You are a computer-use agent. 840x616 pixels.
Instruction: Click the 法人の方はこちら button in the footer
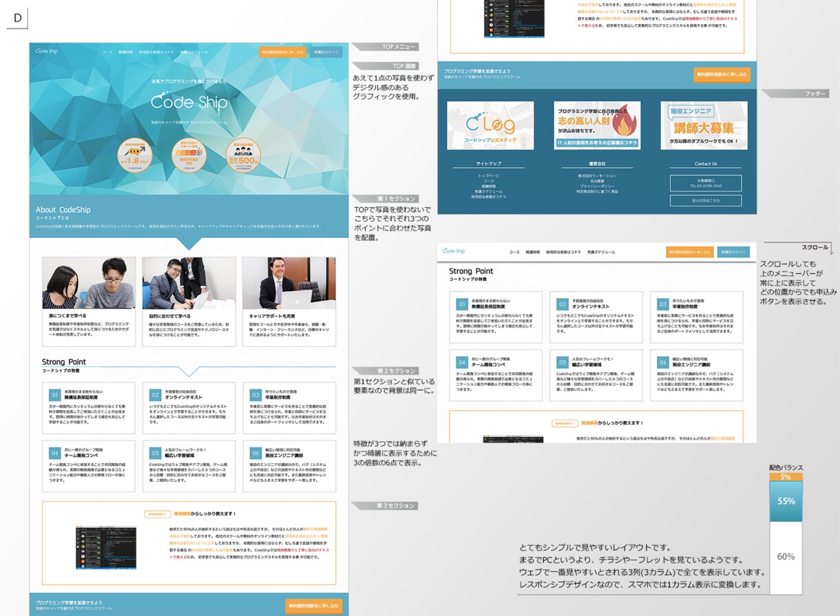coord(706,200)
